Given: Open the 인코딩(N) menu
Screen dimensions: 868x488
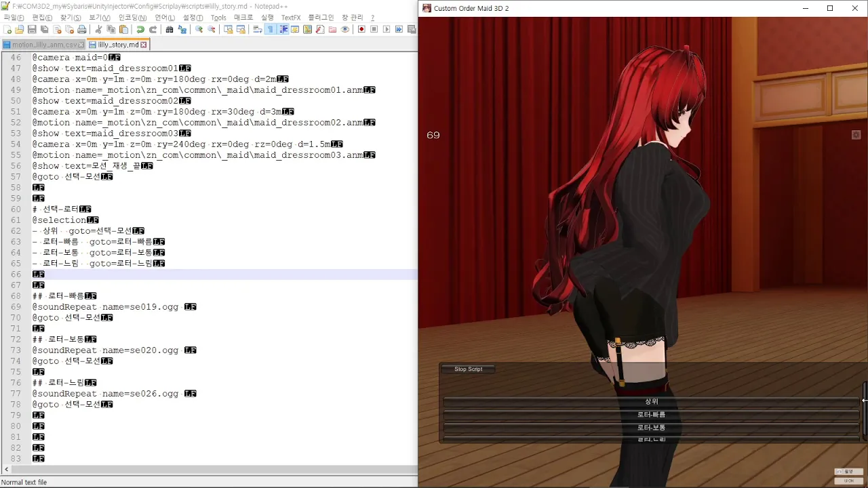Looking at the screenshot, I should point(132,18).
